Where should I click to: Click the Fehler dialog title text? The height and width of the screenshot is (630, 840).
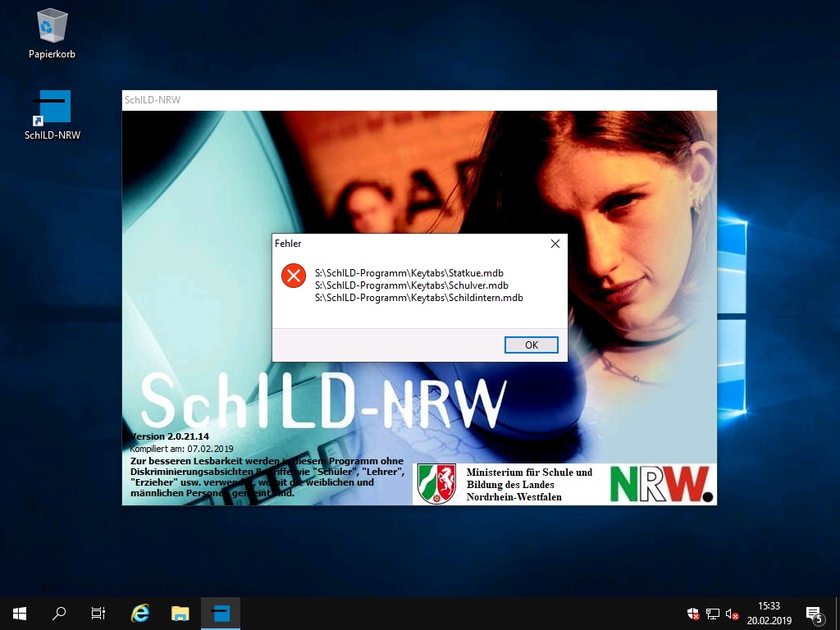(x=288, y=244)
